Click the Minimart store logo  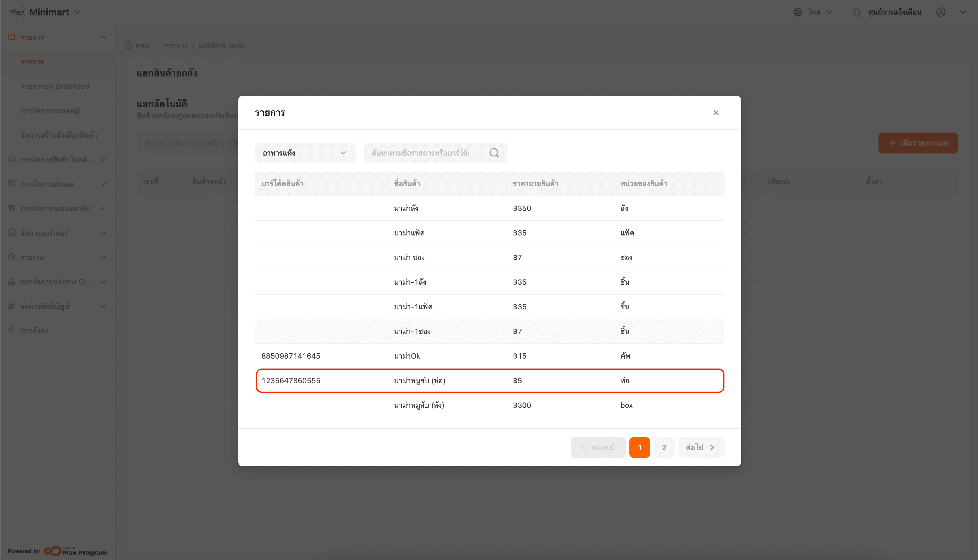17,12
